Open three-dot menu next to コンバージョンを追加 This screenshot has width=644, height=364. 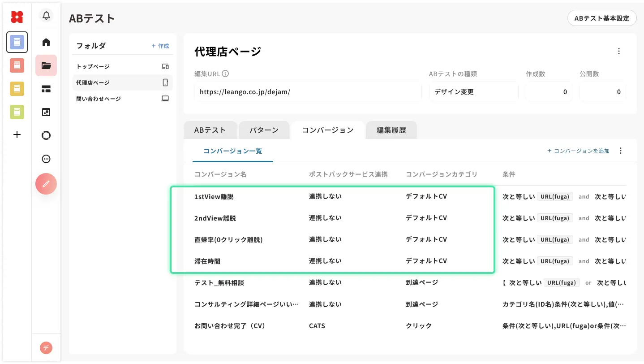(x=621, y=151)
